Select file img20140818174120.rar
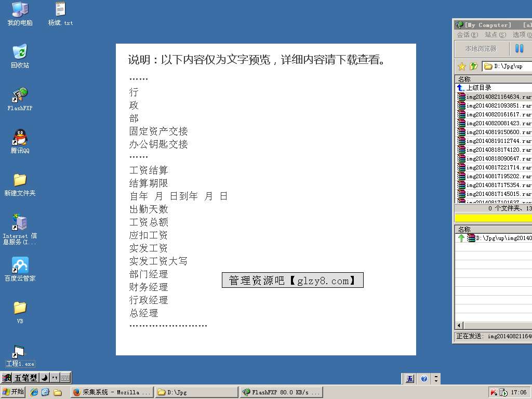 pyautogui.click(x=494, y=150)
